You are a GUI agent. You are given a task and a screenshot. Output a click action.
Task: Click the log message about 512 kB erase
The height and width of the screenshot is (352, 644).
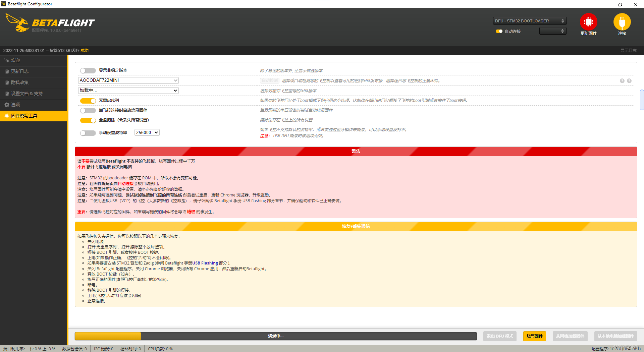coord(46,51)
